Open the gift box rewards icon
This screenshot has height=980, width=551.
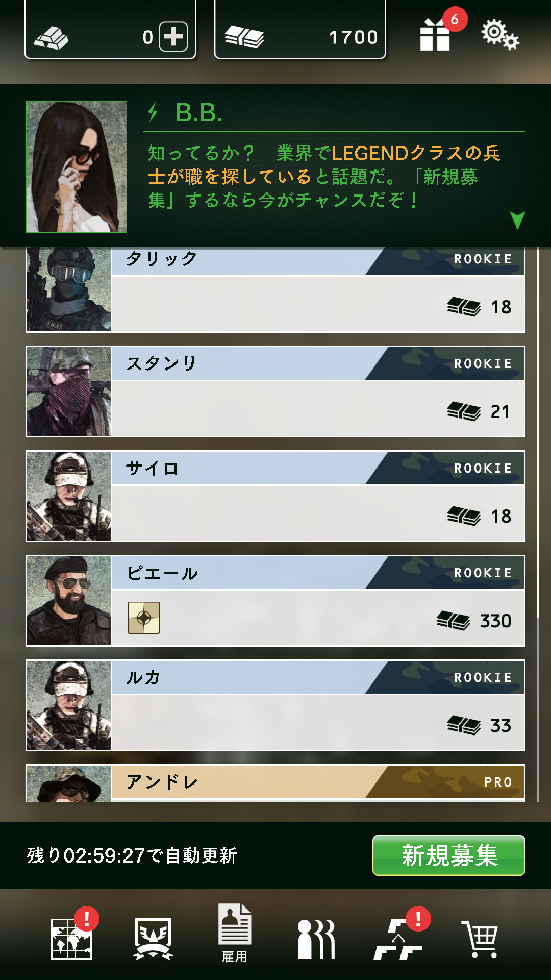(x=435, y=35)
